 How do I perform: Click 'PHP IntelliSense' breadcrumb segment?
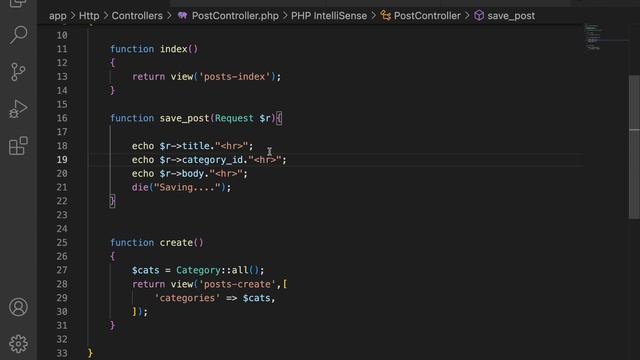329,16
